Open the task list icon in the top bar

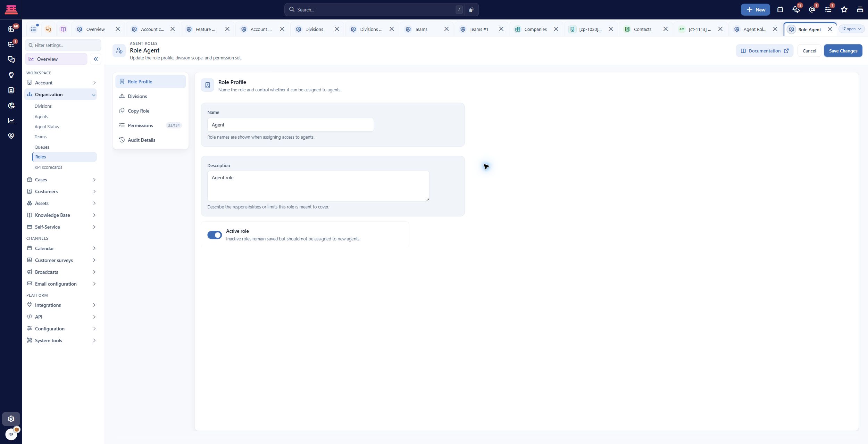(828, 10)
